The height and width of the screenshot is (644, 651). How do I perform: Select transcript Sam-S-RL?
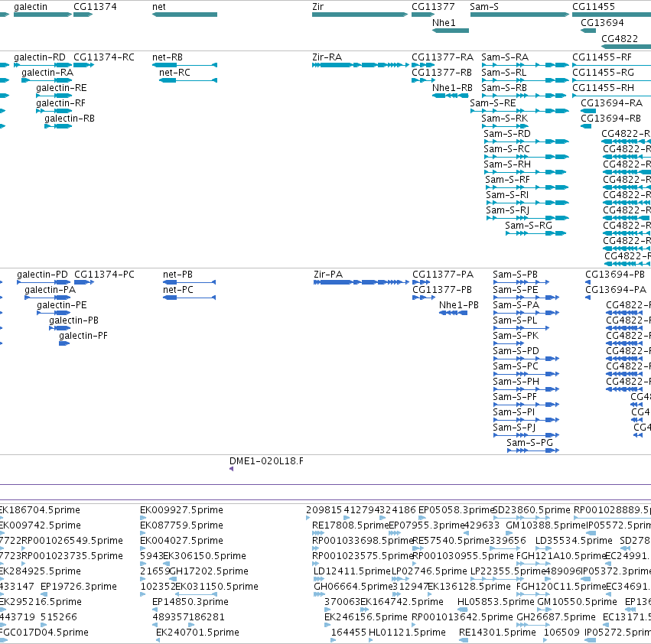pos(525,80)
